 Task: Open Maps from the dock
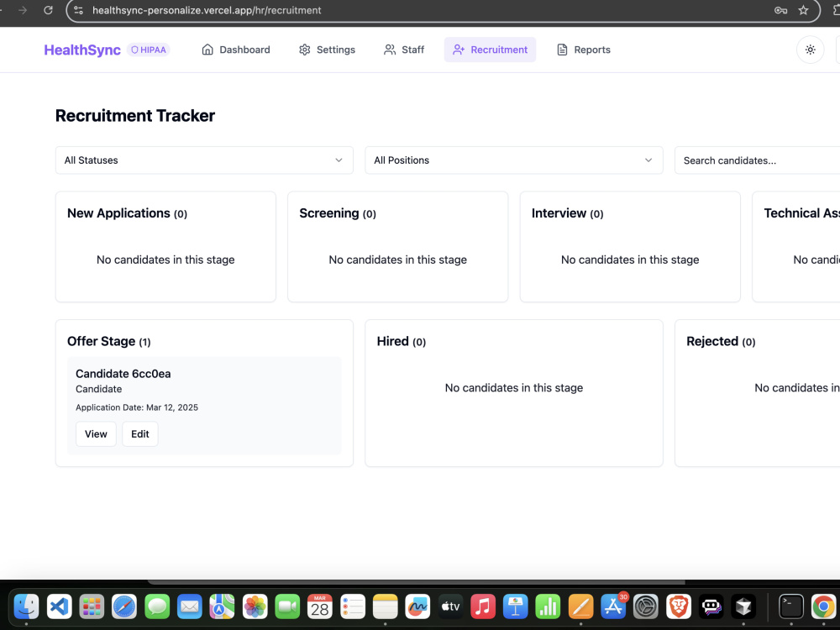tap(222, 607)
